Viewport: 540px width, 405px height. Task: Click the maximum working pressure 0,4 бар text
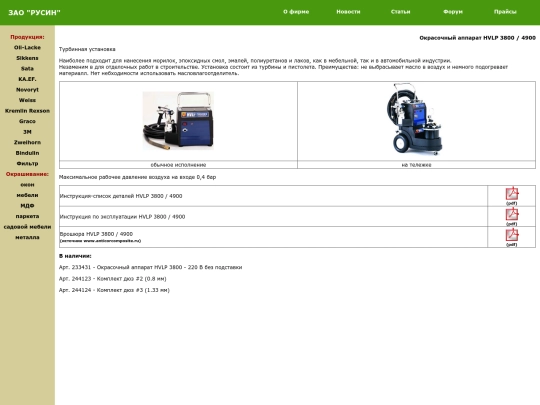tap(137, 177)
